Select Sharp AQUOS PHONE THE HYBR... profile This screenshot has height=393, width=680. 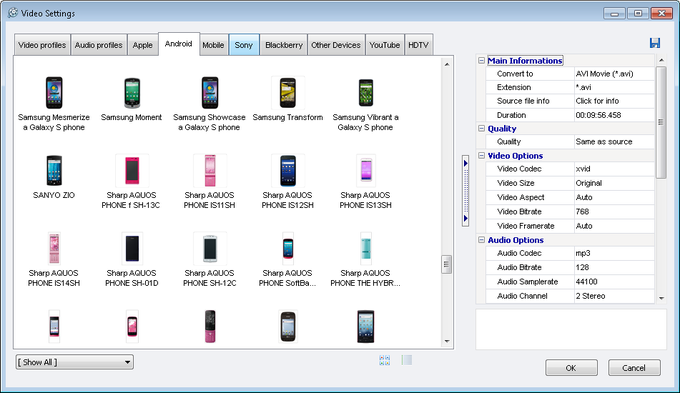pyautogui.click(x=366, y=260)
